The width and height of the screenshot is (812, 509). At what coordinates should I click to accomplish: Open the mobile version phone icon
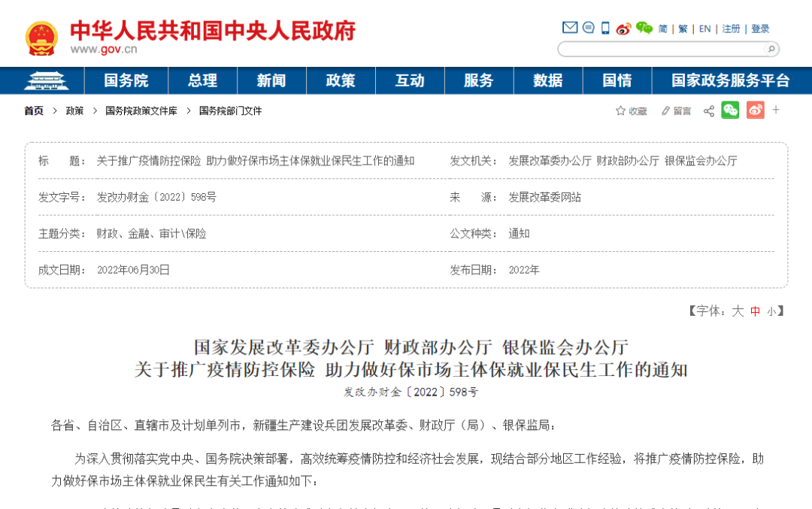coord(604,28)
